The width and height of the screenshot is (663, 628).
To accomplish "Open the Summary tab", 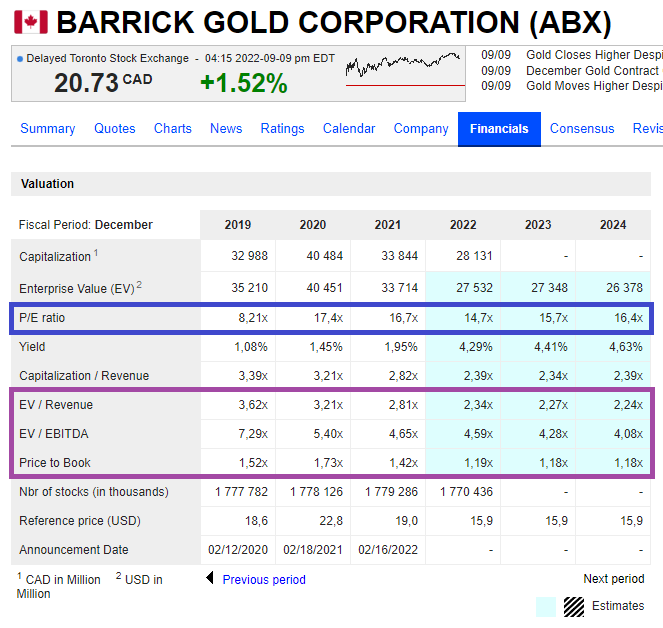I will coord(47,128).
